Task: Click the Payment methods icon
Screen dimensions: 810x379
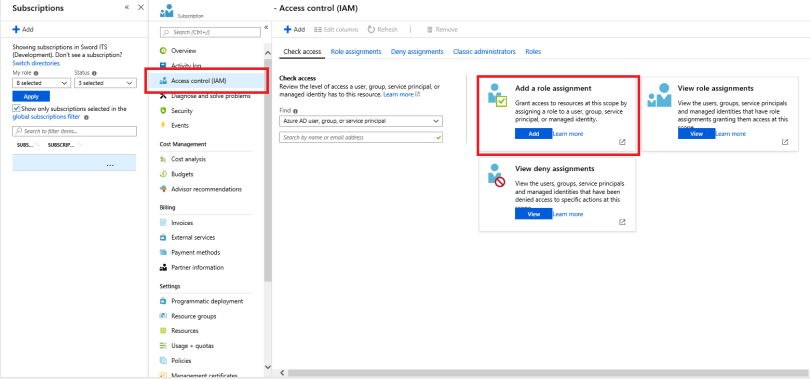Action: pyautogui.click(x=163, y=252)
